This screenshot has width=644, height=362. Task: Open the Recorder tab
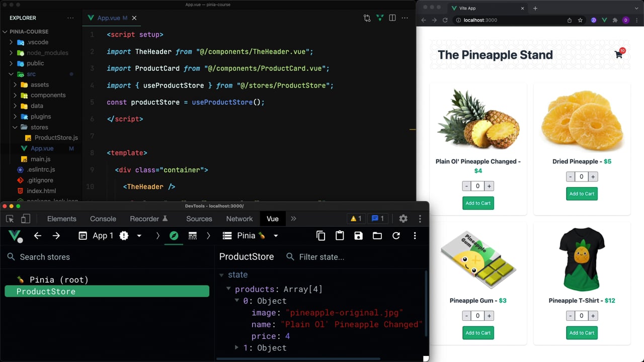pyautogui.click(x=149, y=219)
